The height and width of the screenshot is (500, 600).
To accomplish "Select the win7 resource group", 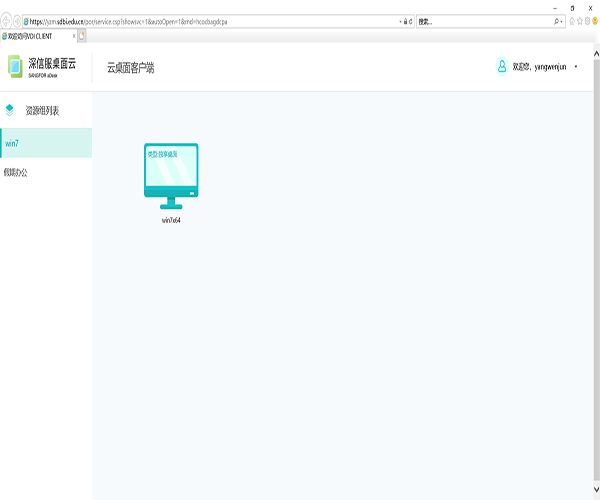I will click(45, 143).
